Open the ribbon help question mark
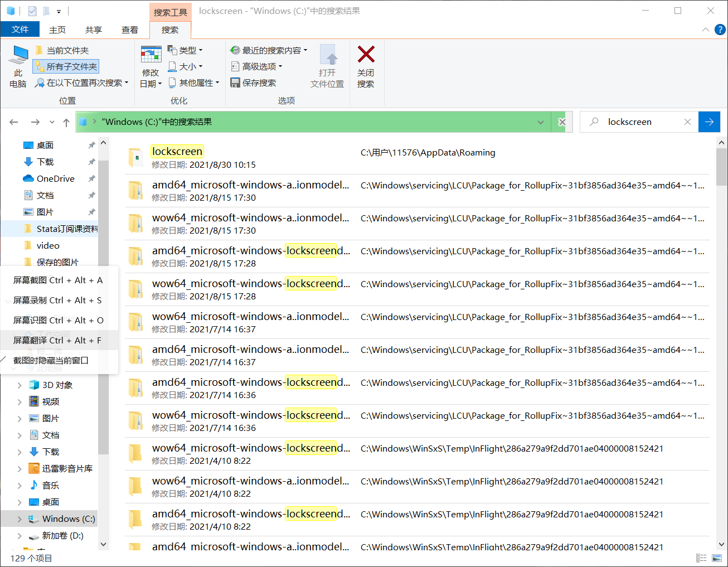This screenshot has width=728, height=567. [720, 30]
